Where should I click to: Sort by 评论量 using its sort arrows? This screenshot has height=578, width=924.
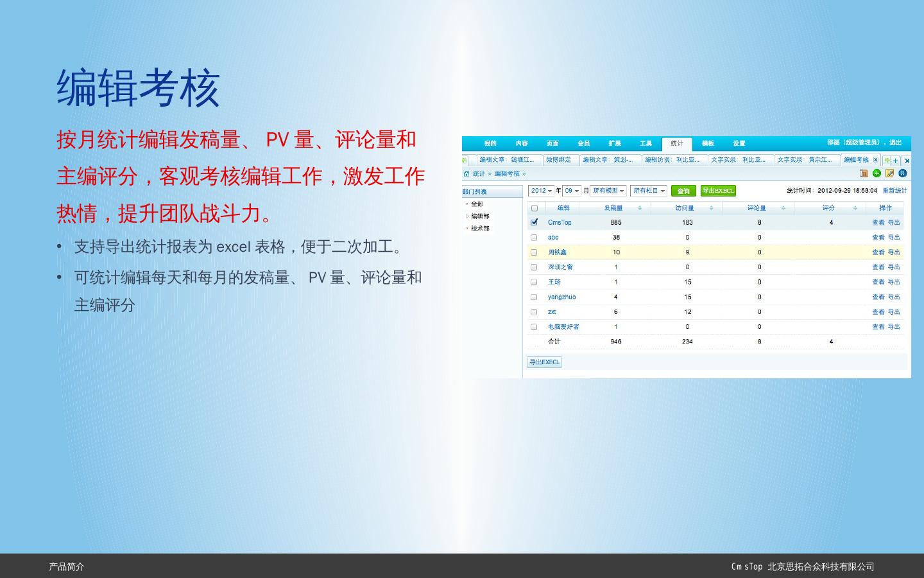[783, 208]
